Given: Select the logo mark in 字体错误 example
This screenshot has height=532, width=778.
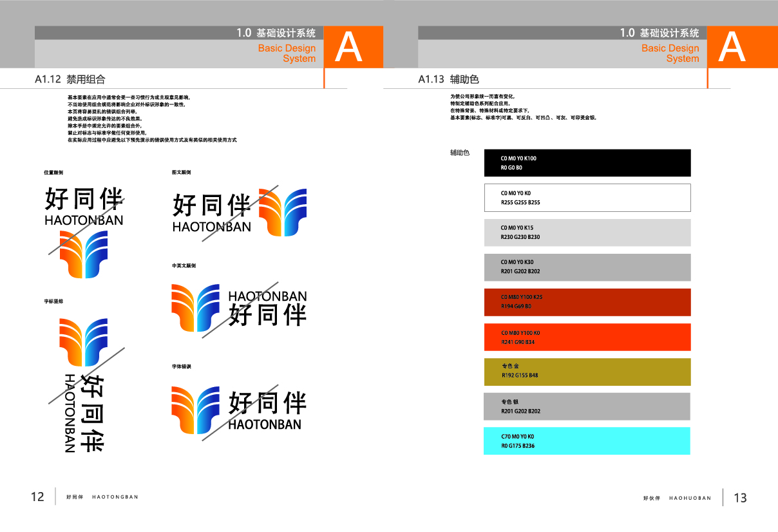Looking at the screenshot, I should (x=196, y=410).
